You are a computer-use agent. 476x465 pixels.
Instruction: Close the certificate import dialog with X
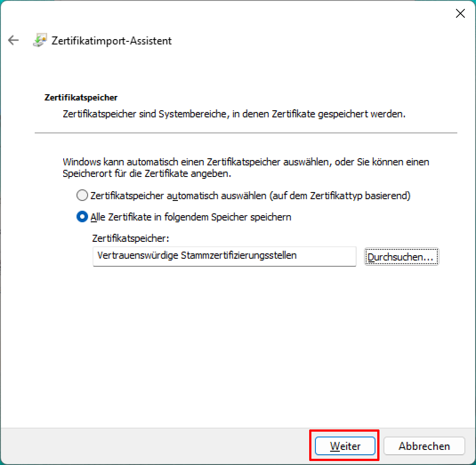460,13
